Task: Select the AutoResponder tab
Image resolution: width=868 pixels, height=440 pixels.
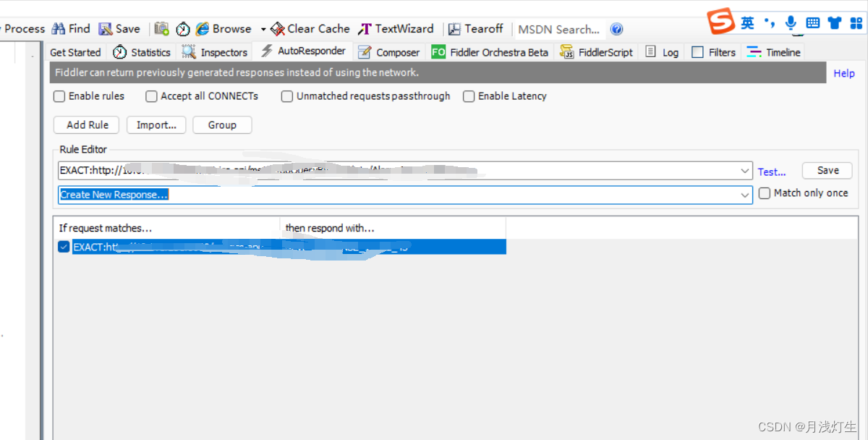Action: 303,51
